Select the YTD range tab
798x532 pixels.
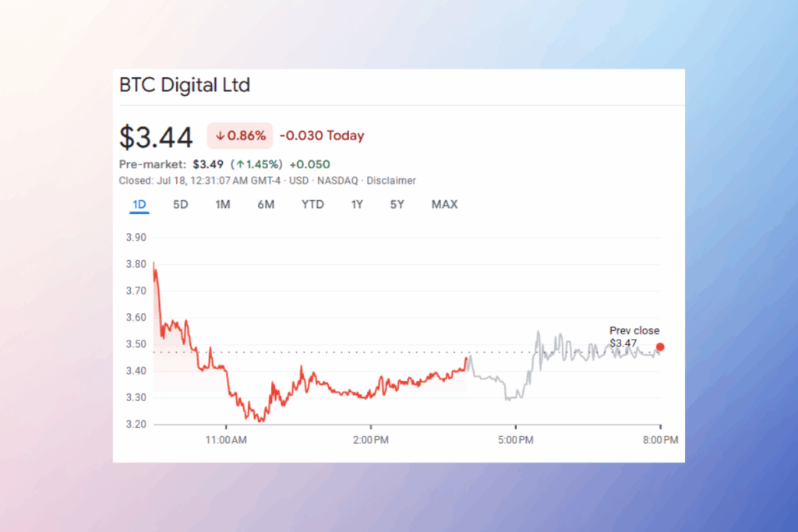312,205
